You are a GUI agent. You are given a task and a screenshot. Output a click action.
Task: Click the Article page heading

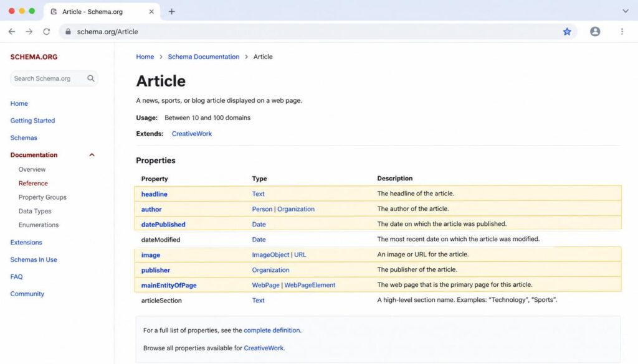click(161, 81)
